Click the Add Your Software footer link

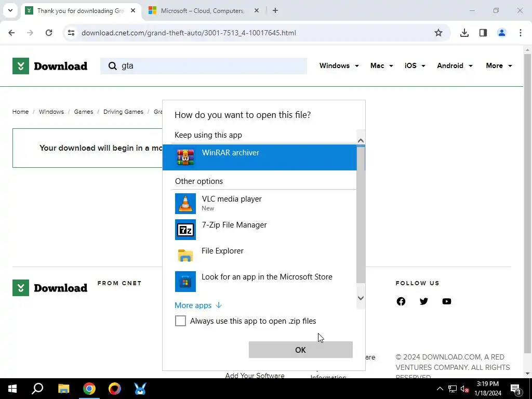[x=255, y=375]
